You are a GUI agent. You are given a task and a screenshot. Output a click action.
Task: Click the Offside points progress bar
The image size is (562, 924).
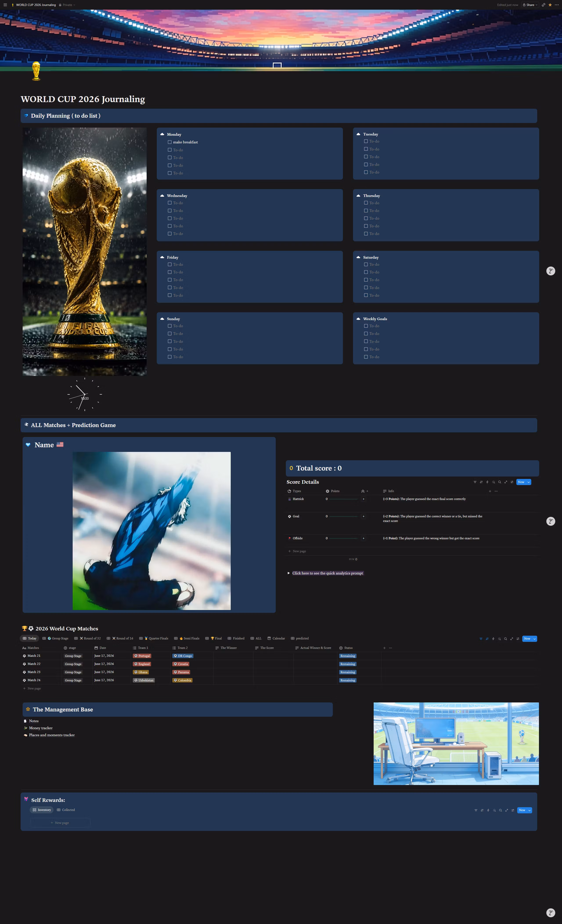[x=344, y=538]
